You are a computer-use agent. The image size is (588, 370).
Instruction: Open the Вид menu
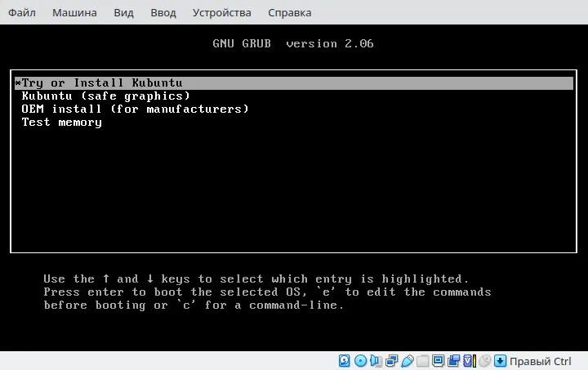[x=123, y=13]
